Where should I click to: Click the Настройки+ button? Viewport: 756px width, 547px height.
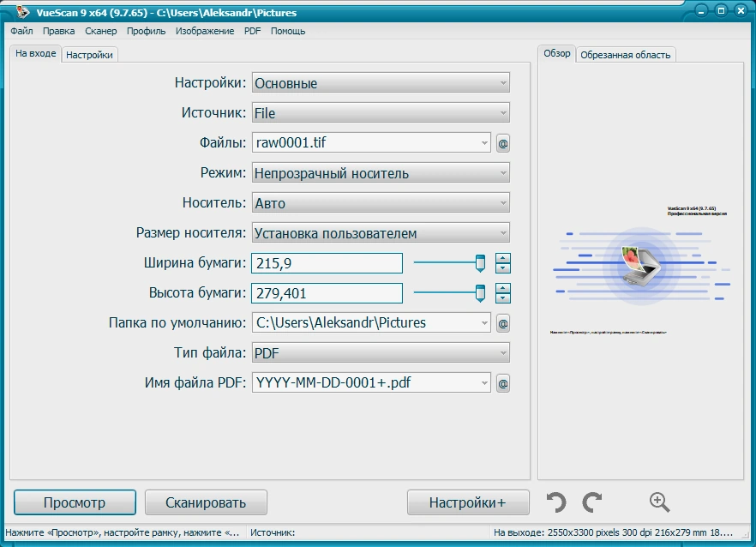pyautogui.click(x=468, y=502)
